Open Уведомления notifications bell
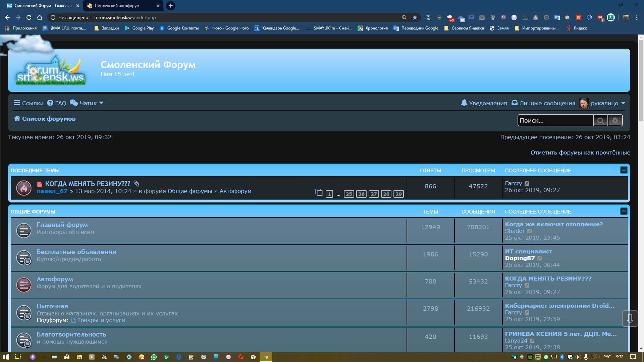 coord(484,103)
